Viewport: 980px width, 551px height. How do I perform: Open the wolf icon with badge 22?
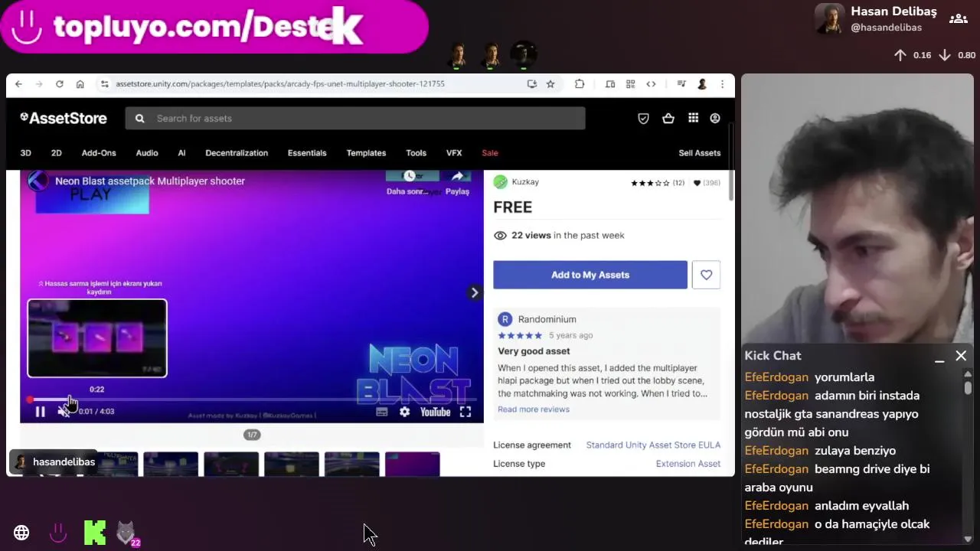(126, 533)
